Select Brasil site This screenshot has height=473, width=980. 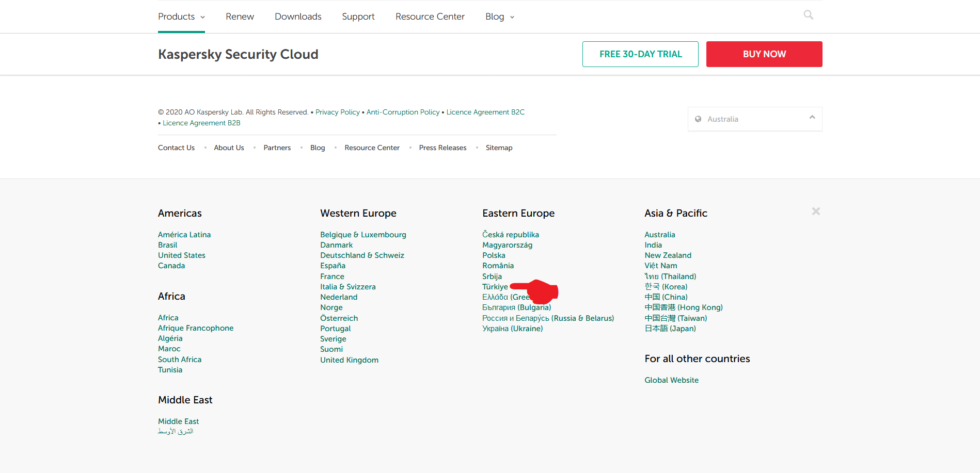point(167,245)
